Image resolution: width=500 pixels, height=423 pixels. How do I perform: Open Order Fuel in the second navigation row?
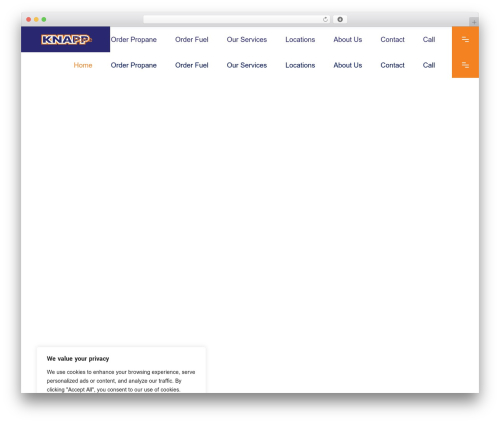point(192,65)
